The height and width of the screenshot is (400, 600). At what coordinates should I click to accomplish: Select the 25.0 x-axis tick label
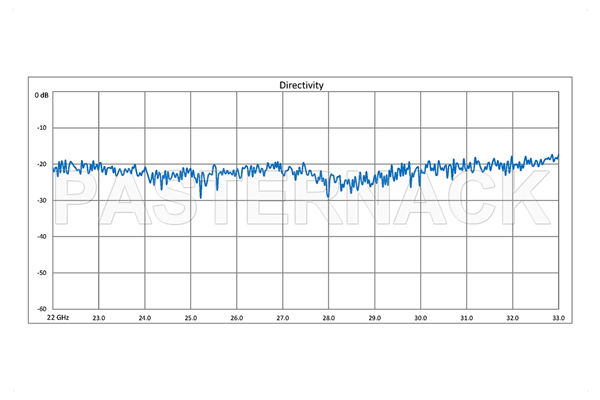[x=190, y=318]
